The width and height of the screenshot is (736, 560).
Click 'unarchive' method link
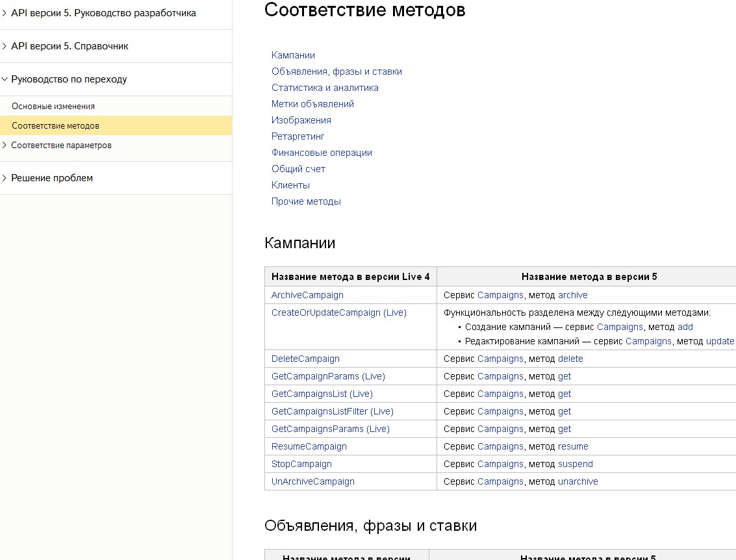(577, 481)
